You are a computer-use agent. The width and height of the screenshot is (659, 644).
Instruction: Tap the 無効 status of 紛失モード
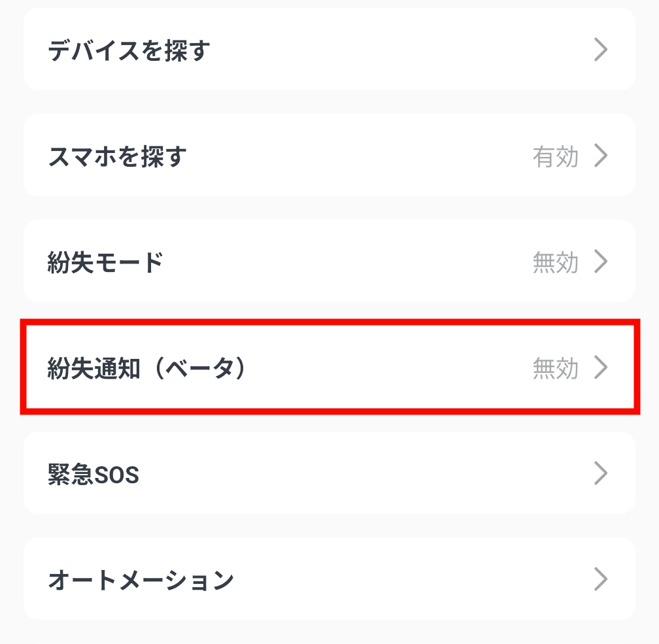pos(556,263)
